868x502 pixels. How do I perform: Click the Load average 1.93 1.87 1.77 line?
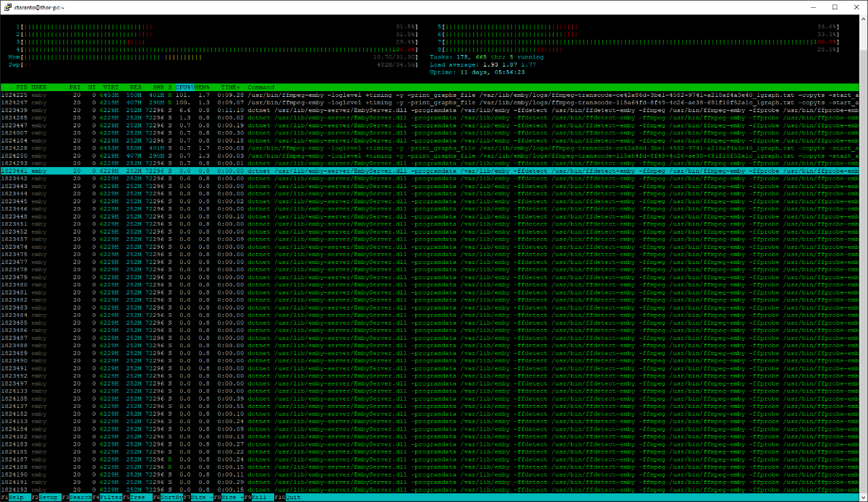[x=483, y=64]
